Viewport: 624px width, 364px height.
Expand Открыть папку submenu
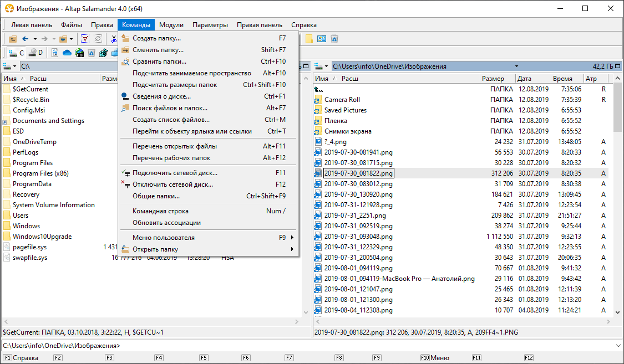point(209,249)
